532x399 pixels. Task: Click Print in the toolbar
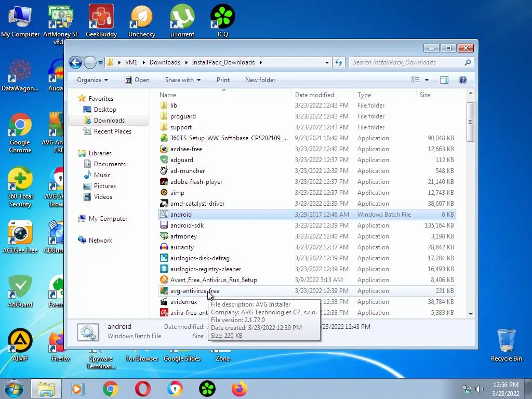223,80
